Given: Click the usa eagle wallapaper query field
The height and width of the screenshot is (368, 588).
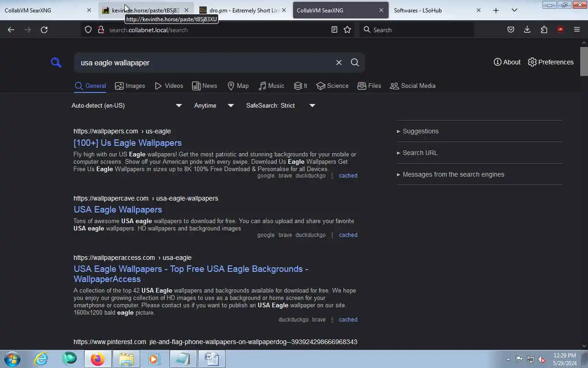Looking at the screenshot, I should [x=204, y=63].
